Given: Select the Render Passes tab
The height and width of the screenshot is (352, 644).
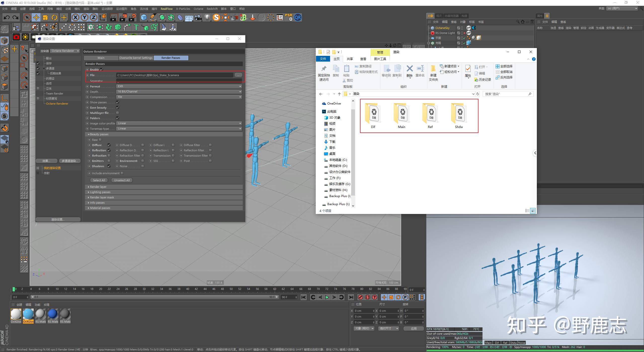Looking at the screenshot, I should (171, 58).
